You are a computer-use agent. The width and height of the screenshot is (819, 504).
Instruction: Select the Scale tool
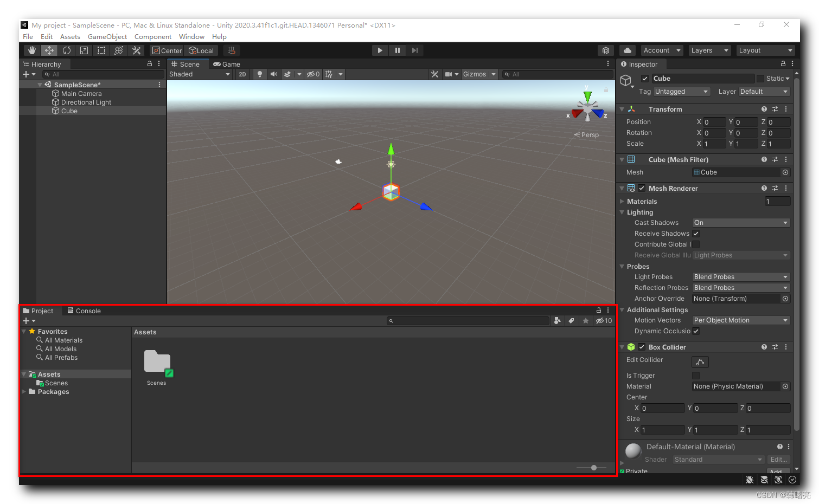[x=84, y=50]
